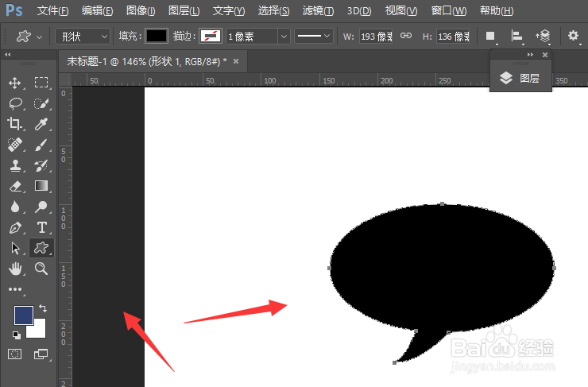Open the path operations menu
Screen dimensions: 588x387
490,37
